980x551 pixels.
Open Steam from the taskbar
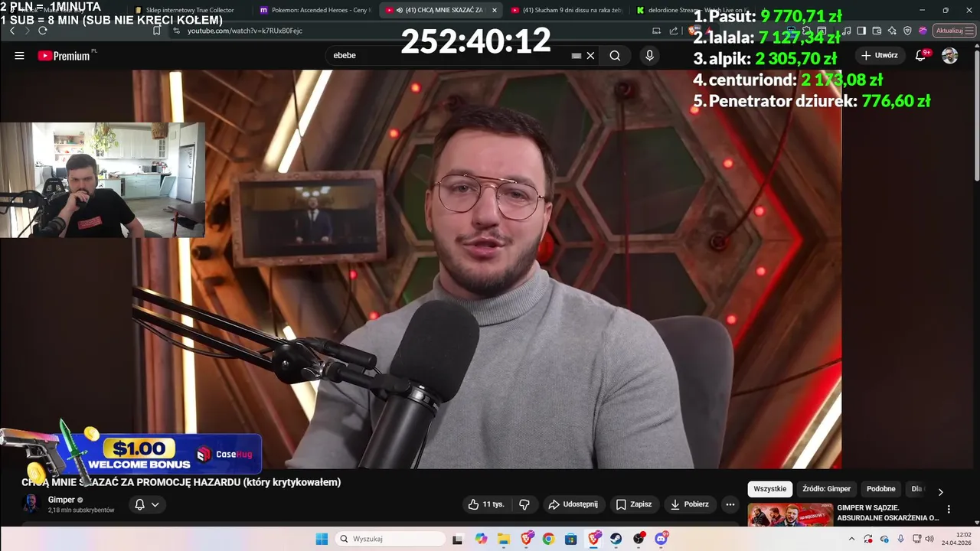[x=616, y=539]
